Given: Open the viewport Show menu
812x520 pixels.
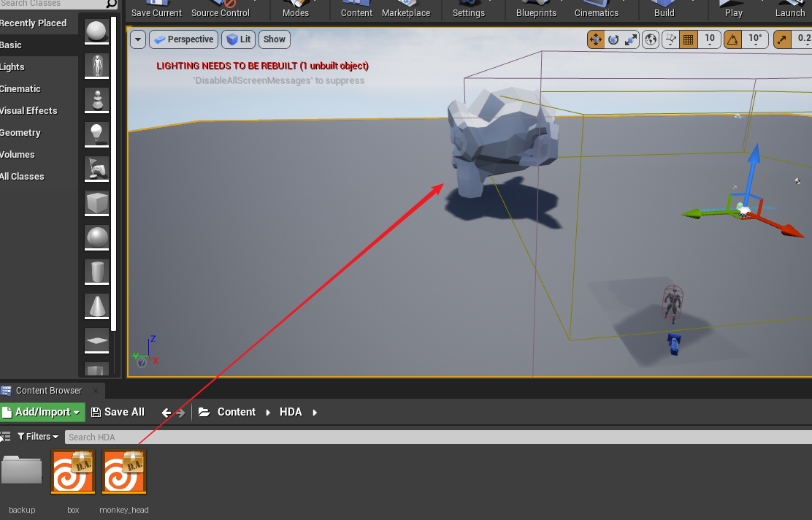Looking at the screenshot, I should click(275, 39).
